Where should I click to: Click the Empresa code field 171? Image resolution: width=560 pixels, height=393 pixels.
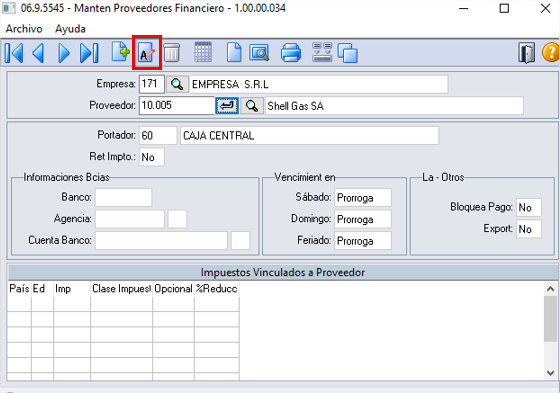coord(152,84)
